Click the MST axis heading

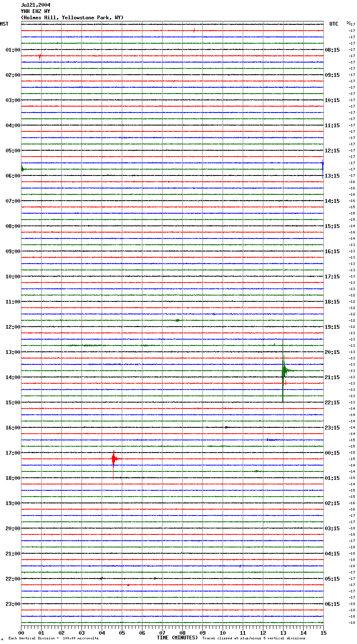(4, 24)
